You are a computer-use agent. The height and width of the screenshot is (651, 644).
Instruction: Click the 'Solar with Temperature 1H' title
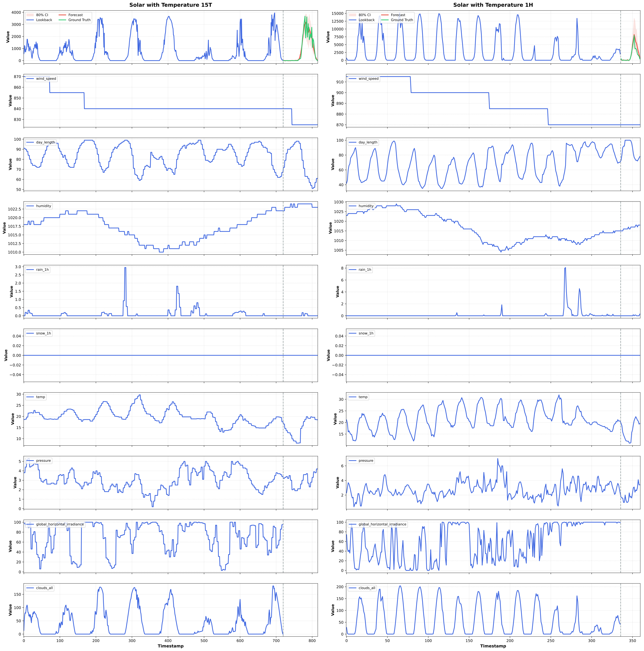coord(493,5)
